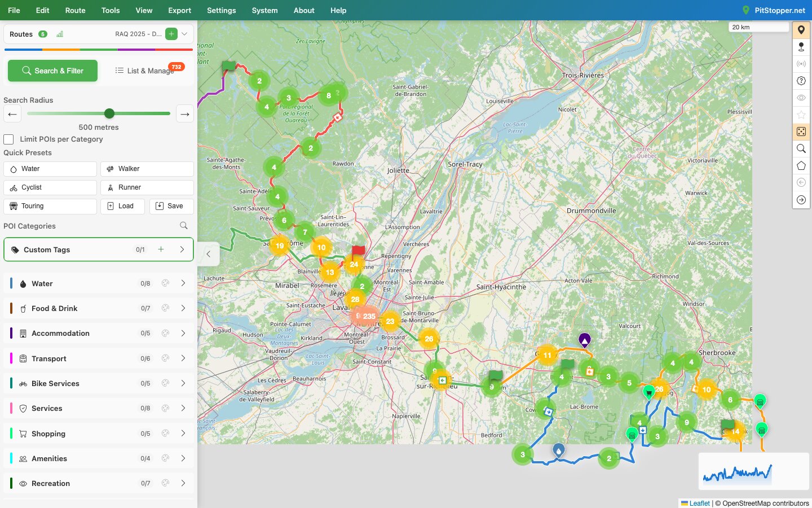
Task: Select the dice random tool
Action: [x=801, y=132]
